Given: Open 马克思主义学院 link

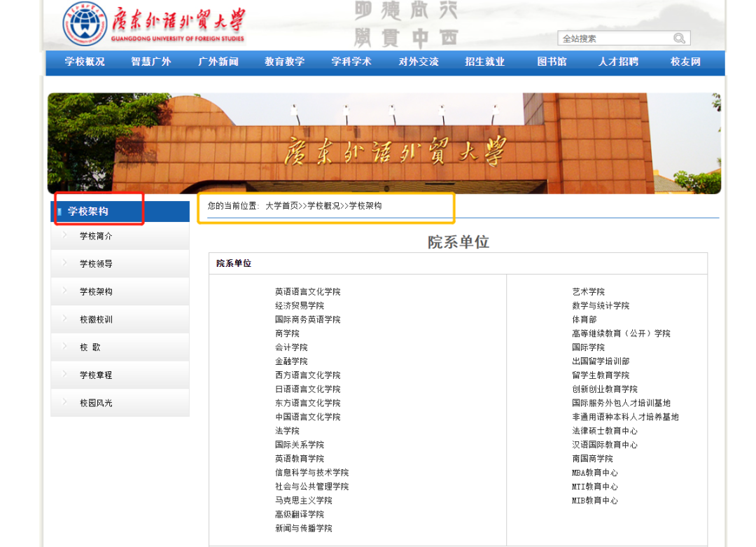Looking at the screenshot, I should 304,501.
